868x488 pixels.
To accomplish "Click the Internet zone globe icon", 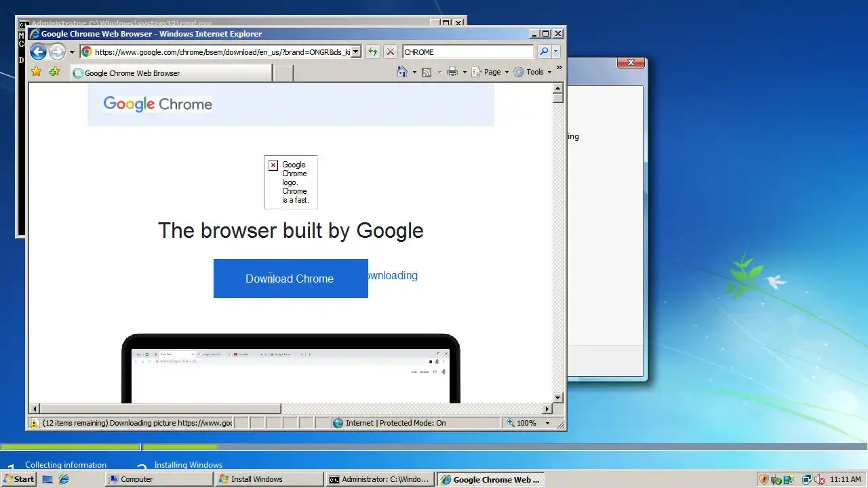I will [x=338, y=423].
